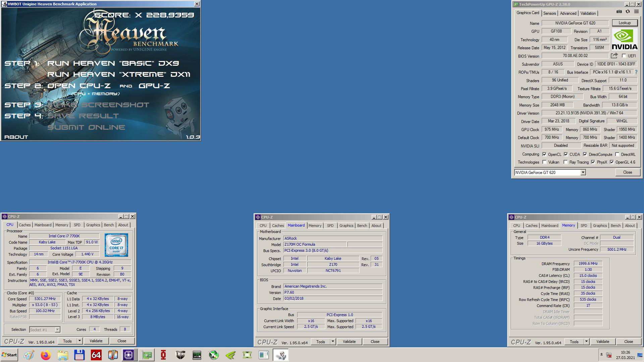Toggle the OpenGL 4.6 checkbox
This screenshot has width=644, height=362.
point(612,162)
